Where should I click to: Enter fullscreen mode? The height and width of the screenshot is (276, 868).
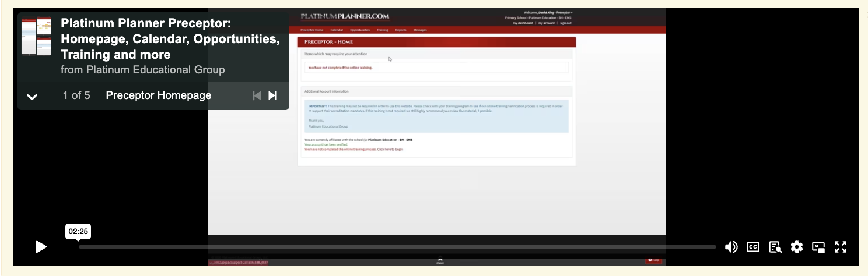[x=841, y=247]
